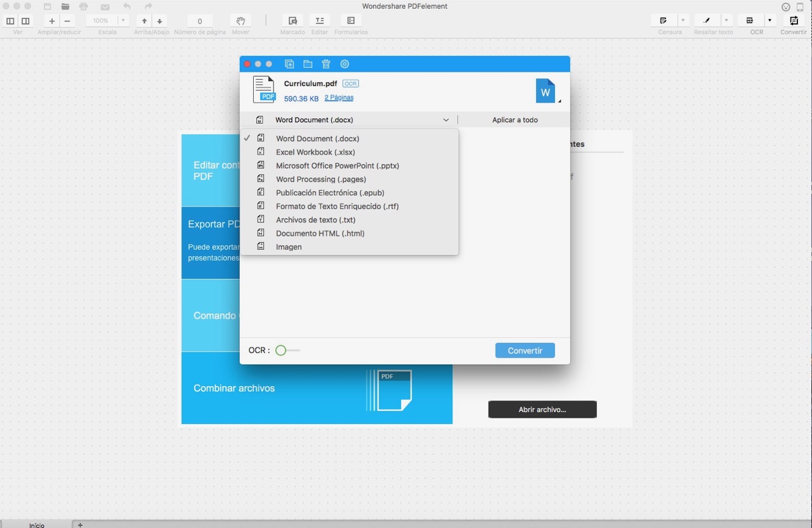Click the Editar contenido PDF tile
The image size is (812, 528).
click(x=211, y=171)
